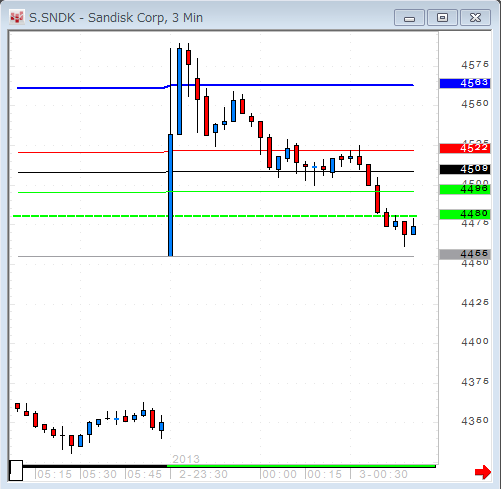The image size is (501, 489).
Task: Click the green segment of the time bar
Action: (x=301, y=466)
